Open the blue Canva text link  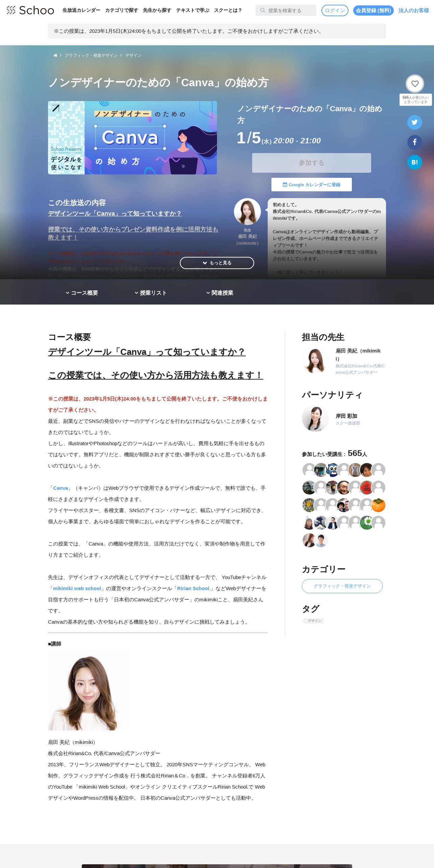61,488
